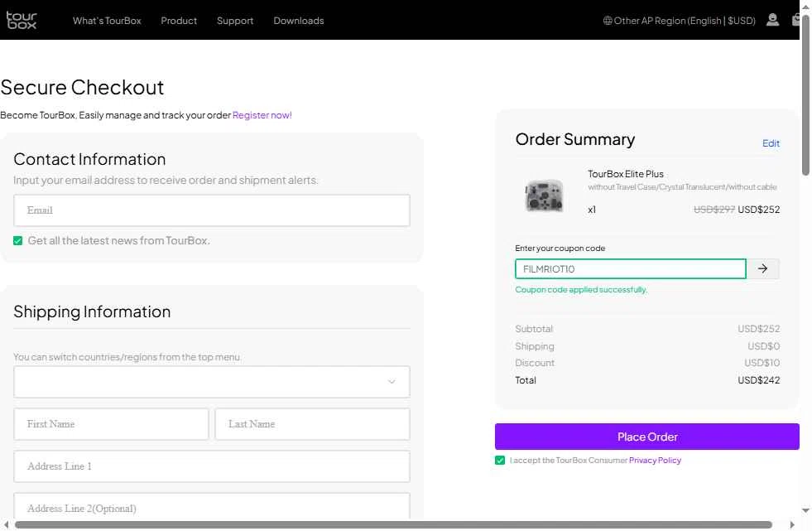Toggle the accept Privacy Policy checkbox
This screenshot has height=531, width=812.
(x=500, y=461)
